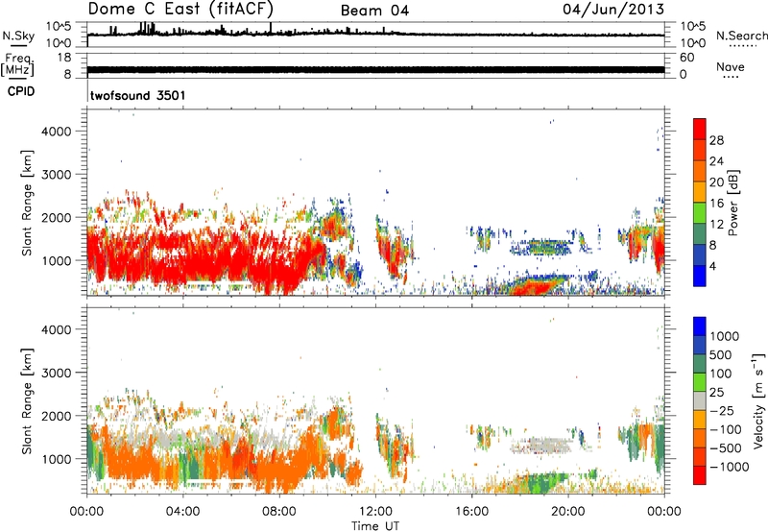Click the gray segment of Velocity color bar
Image resolution: width=768 pixels, height=532 pixels.
pyautogui.click(x=700, y=400)
